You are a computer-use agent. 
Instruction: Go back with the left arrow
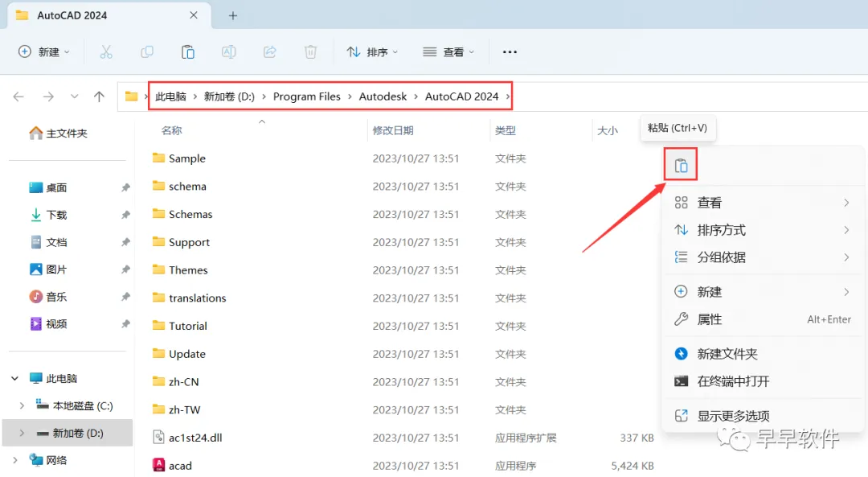tap(18, 97)
